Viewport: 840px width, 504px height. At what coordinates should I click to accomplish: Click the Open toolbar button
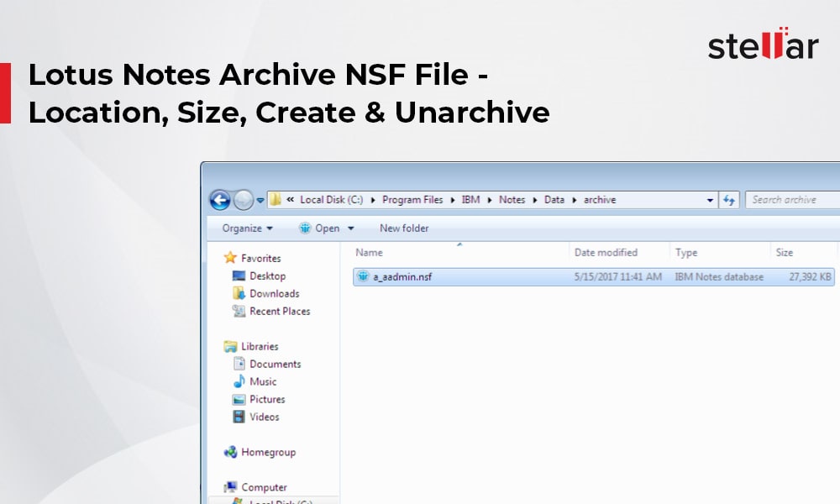pyautogui.click(x=327, y=228)
